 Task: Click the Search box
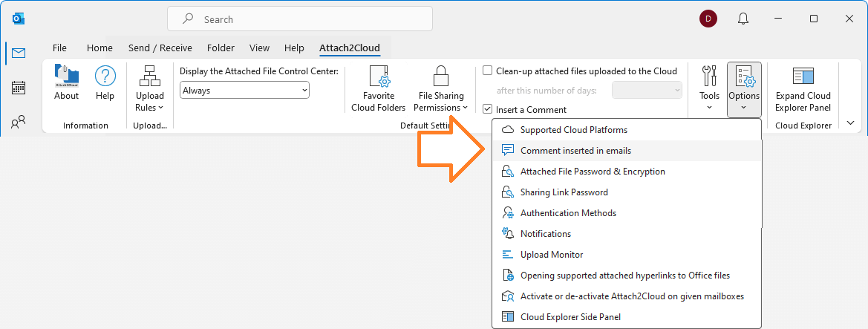[300, 19]
